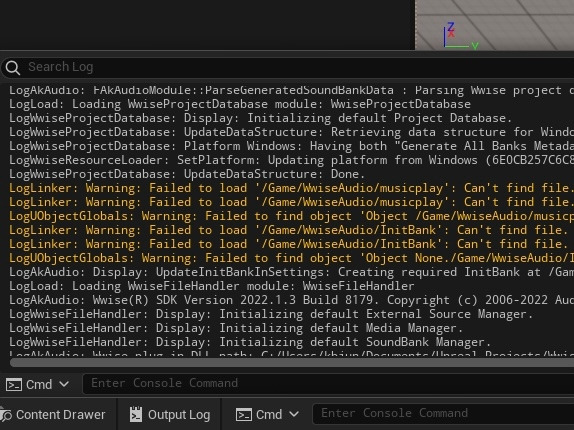Focus the Output Log console command field
The image size is (574, 430).
click(x=328, y=384)
